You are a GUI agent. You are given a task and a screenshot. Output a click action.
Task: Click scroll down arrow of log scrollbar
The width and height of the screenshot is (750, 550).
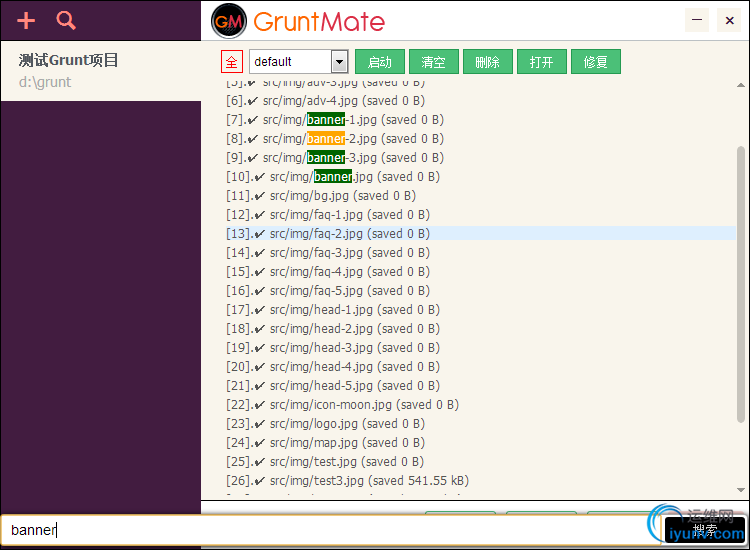tap(741, 490)
